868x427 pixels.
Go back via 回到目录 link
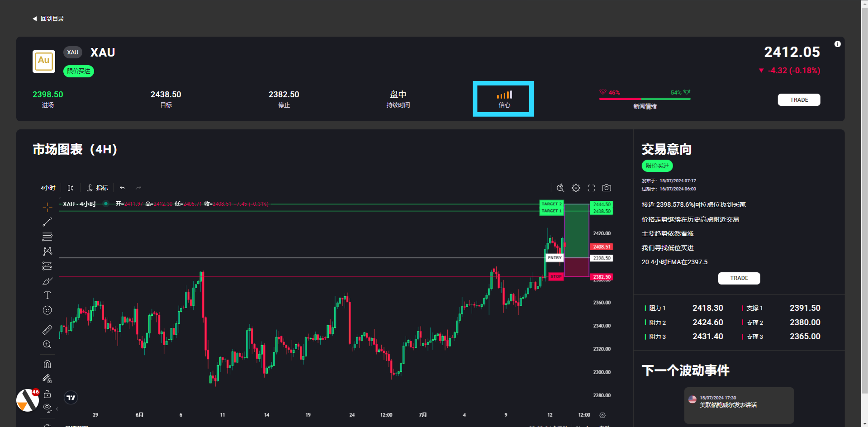pos(48,19)
